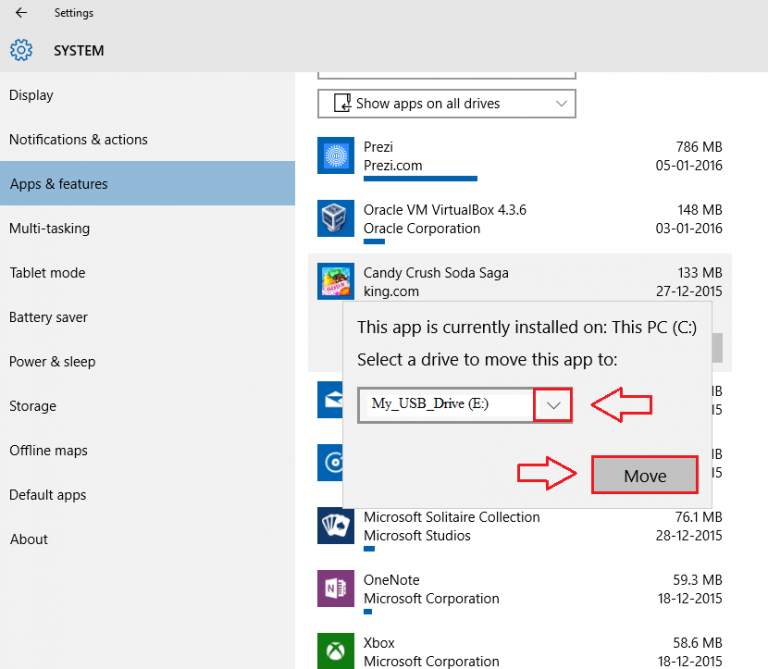
Task: Go back using the arrow in Settings
Action: point(21,13)
